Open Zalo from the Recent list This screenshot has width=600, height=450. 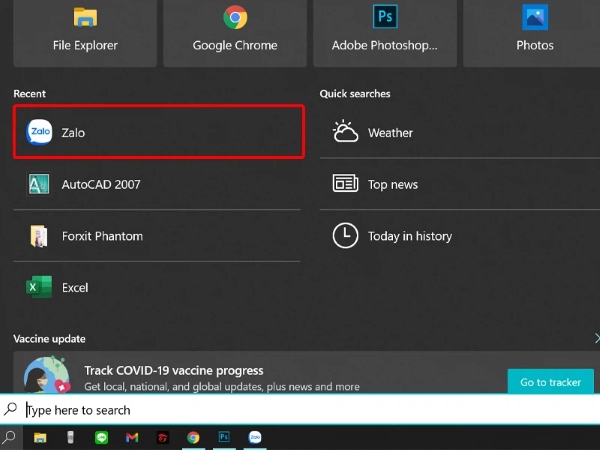coord(158,132)
